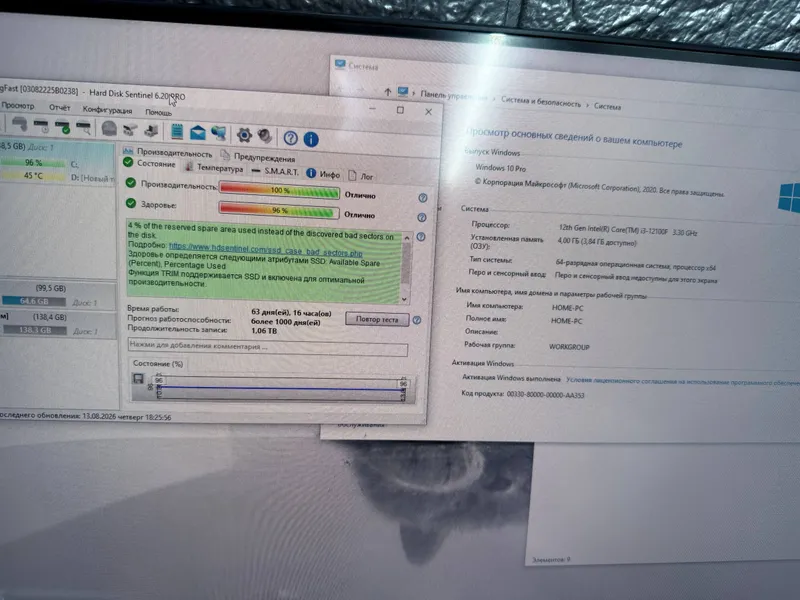The height and width of the screenshot is (600, 800).
Task: Open the Отчёт menu
Action: [60, 108]
